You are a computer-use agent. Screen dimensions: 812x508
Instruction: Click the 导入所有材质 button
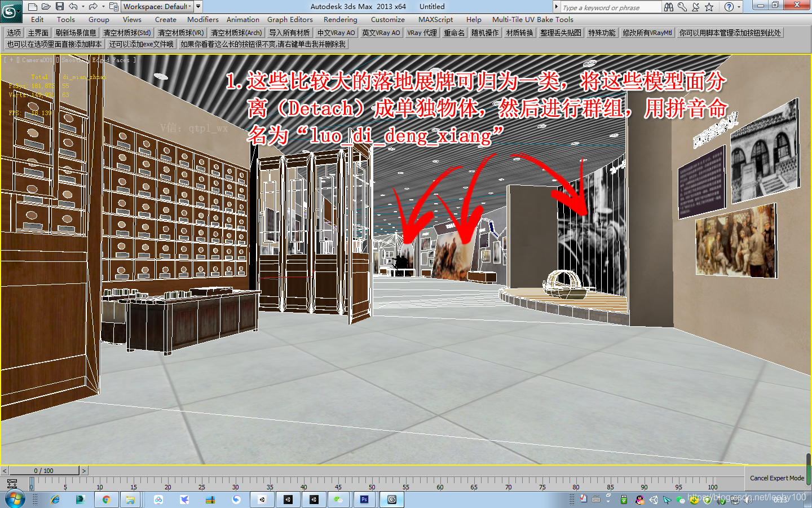coord(289,33)
